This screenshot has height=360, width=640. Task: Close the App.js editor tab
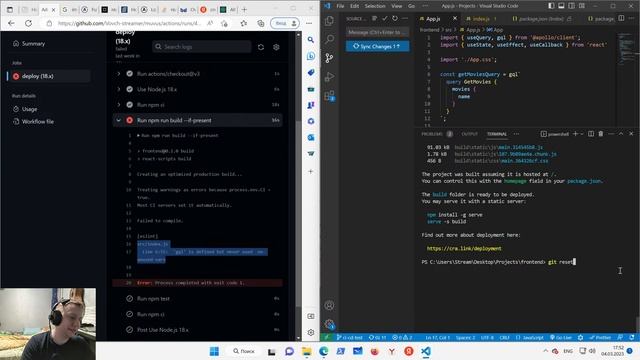pyautogui.click(x=455, y=19)
